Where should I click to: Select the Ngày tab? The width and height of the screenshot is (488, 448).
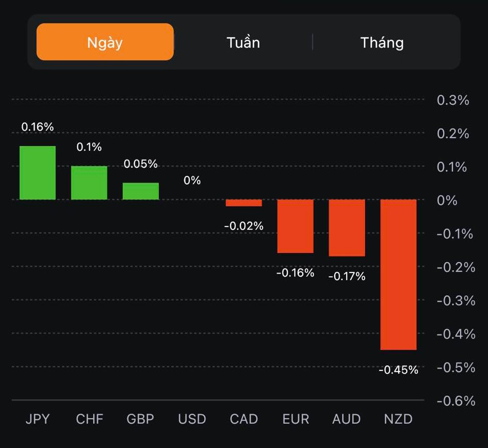(105, 42)
